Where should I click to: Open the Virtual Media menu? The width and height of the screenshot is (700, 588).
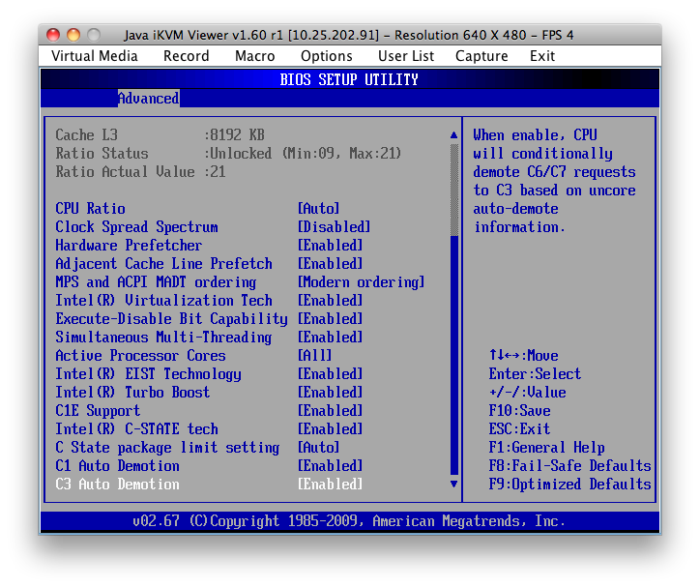pos(95,56)
